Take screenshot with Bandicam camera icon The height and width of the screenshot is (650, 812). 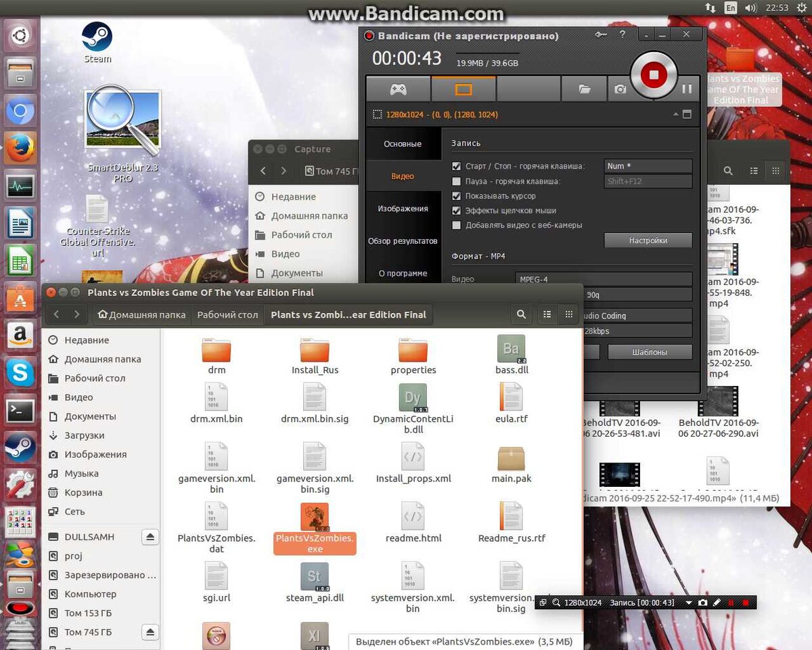coord(620,89)
